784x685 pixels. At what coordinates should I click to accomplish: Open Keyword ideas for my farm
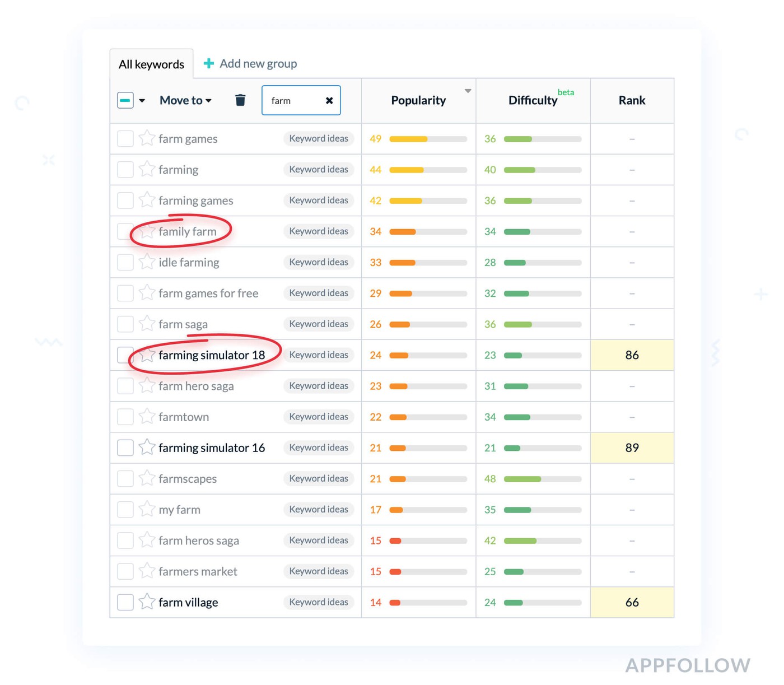[x=319, y=509]
